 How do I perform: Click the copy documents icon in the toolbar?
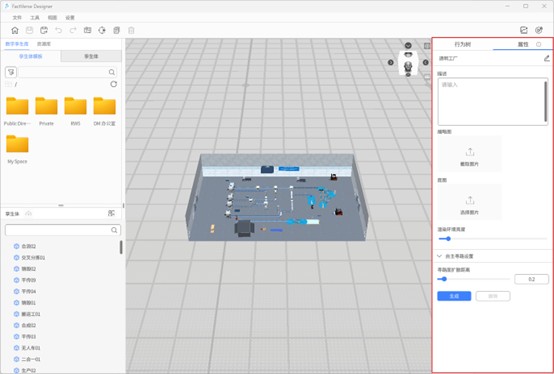(x=117, y=30)
